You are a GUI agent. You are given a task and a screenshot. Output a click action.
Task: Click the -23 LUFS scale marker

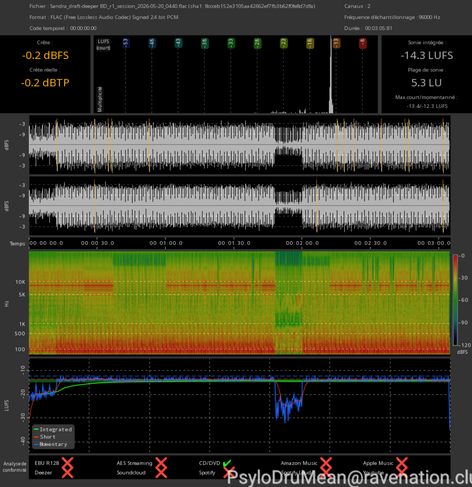pos(284,43)
